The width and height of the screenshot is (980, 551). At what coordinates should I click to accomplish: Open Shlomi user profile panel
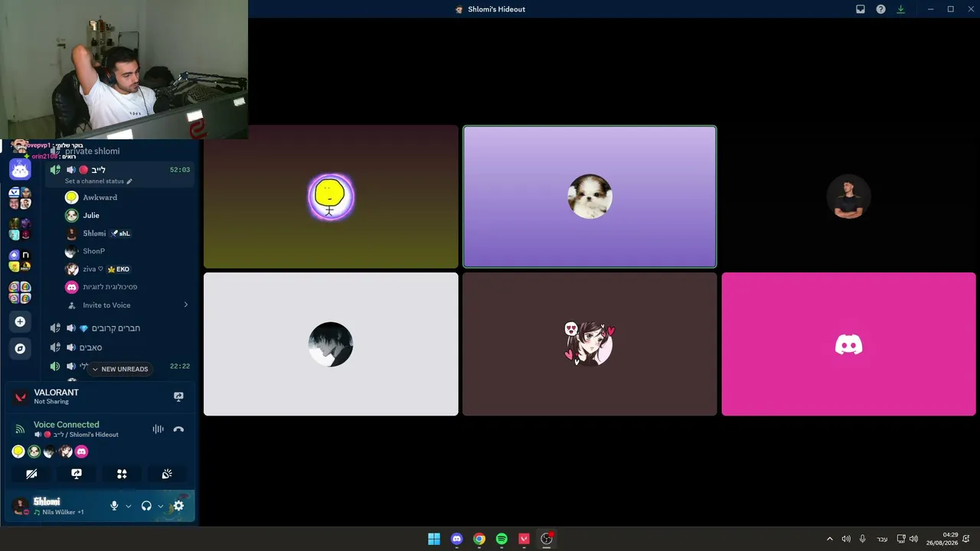point(57,506)
